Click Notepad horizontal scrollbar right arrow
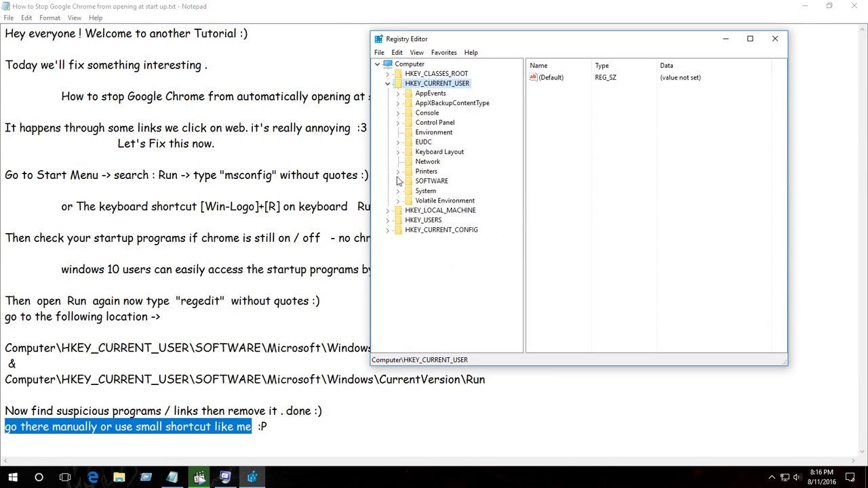This screenshot has width=868, height=488. pos(853,460)
